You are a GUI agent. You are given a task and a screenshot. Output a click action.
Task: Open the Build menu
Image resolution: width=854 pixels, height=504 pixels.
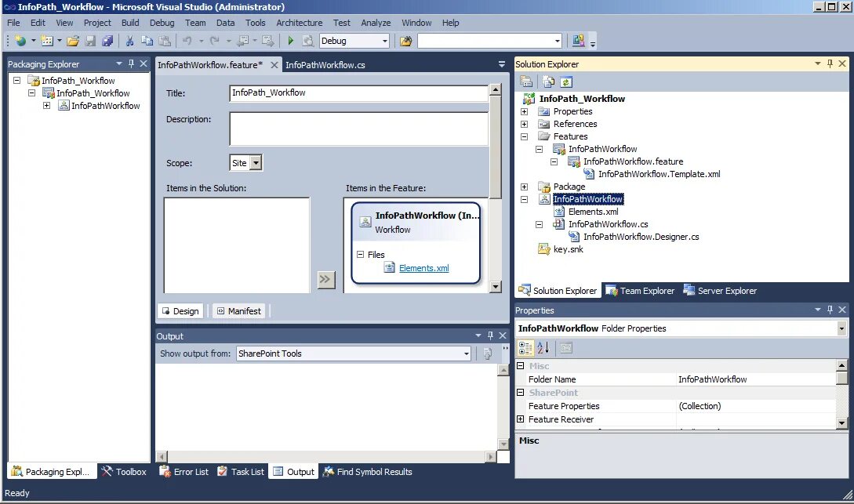(130, 23)
